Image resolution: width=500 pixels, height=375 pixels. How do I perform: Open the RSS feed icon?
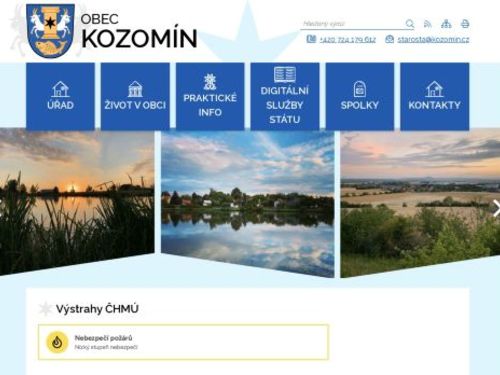coord(428,24)
